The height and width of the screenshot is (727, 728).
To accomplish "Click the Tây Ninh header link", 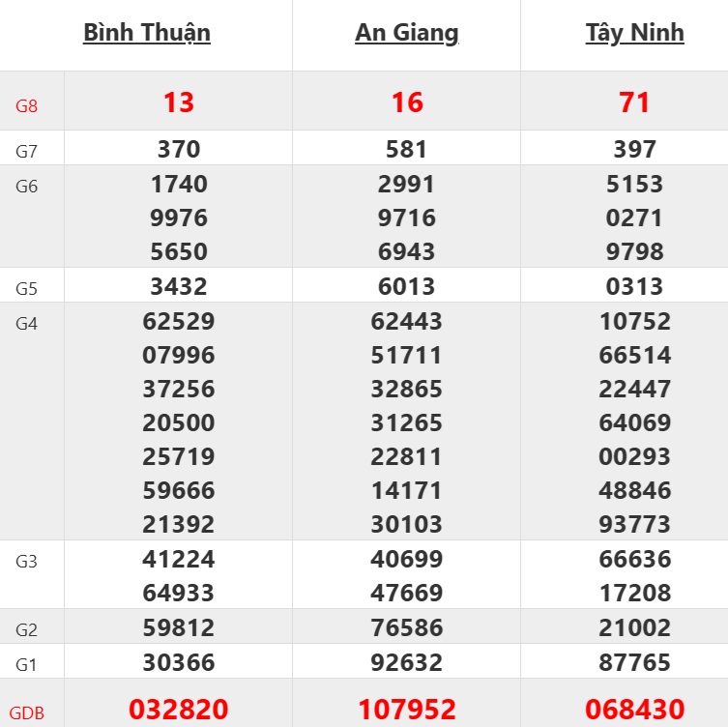I will coord(635,33).
